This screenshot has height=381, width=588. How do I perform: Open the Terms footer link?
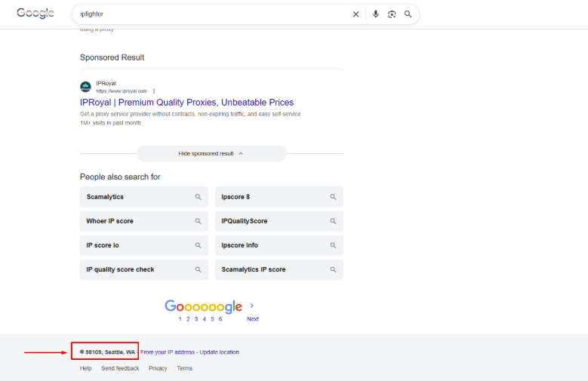pyautogui.click(x=184, y=368)
